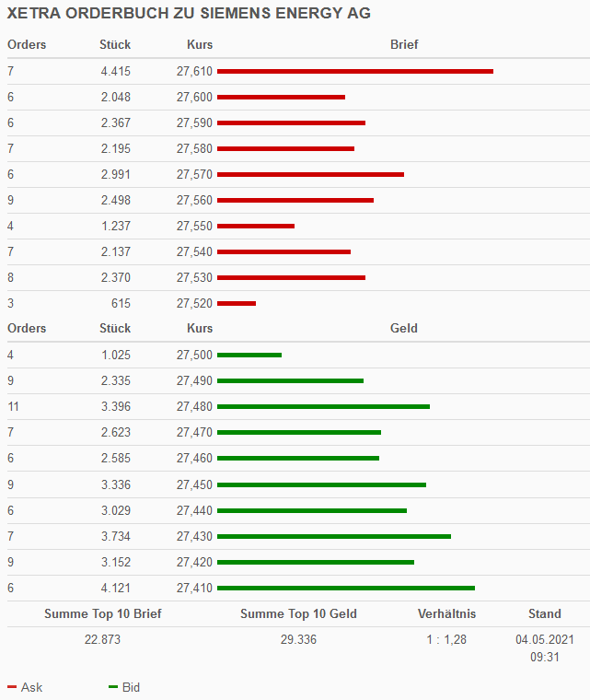Click the Stand date 04.05.2021

tap(544, 639)
